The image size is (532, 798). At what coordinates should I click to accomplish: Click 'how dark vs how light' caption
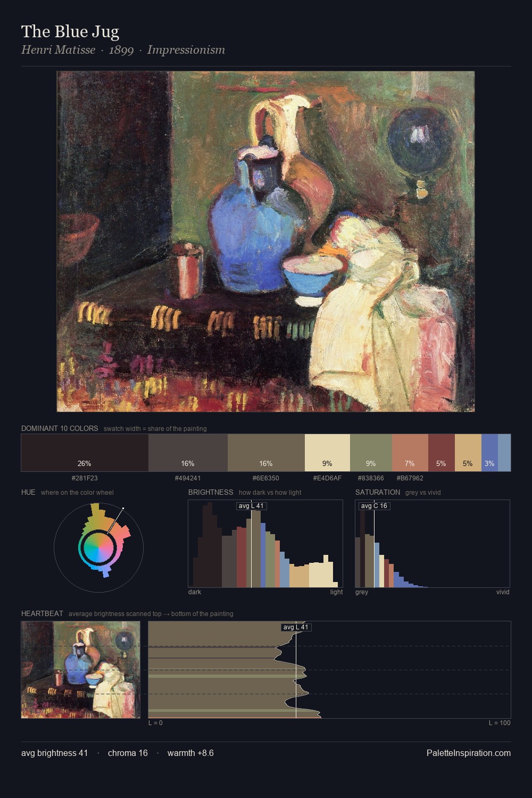pos(270,493)
